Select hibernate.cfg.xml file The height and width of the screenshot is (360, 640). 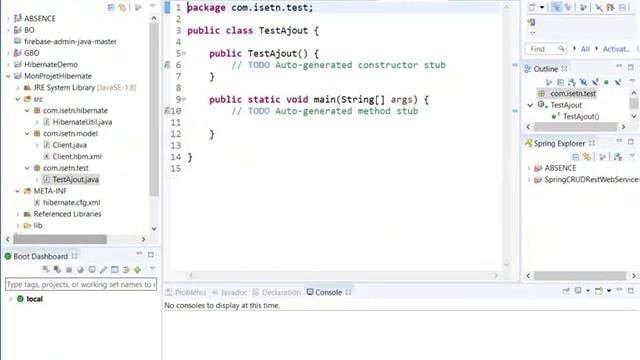pos(71,202)
